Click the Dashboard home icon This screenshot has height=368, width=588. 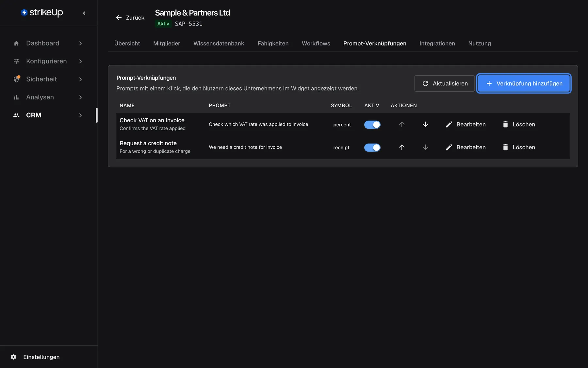coord(16,43)
